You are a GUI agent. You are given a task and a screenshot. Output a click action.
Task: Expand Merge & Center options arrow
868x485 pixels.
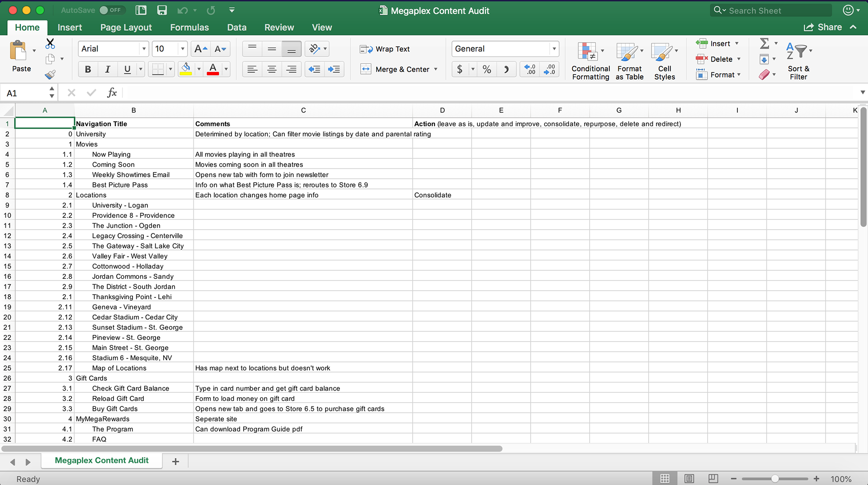[x=436, y=69]
